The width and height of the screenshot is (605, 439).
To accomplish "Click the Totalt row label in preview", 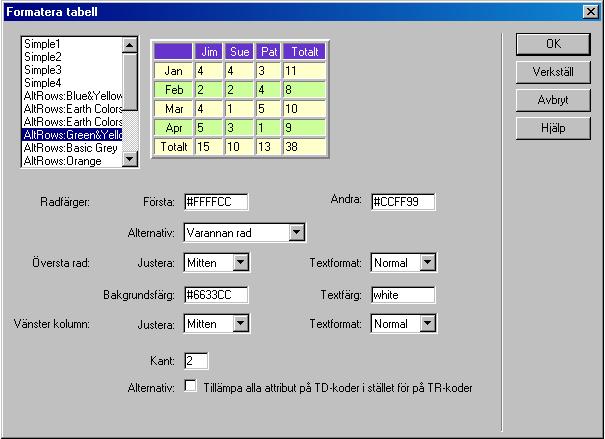I will pyautogui.click(x=173, y=147).
